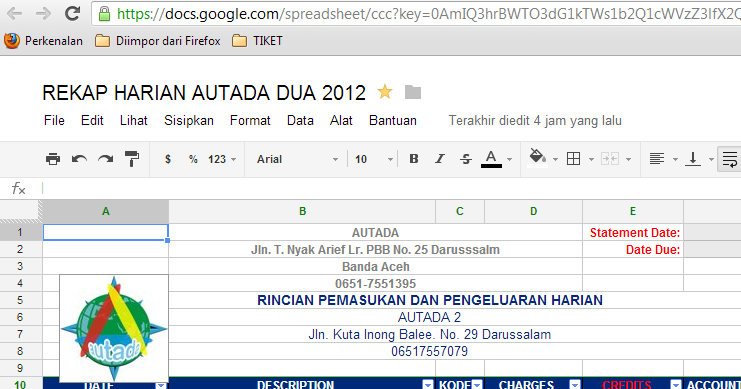The image size is (741, 389).
Task: Print the spreadsheet using printer icon
Action: 53,159
